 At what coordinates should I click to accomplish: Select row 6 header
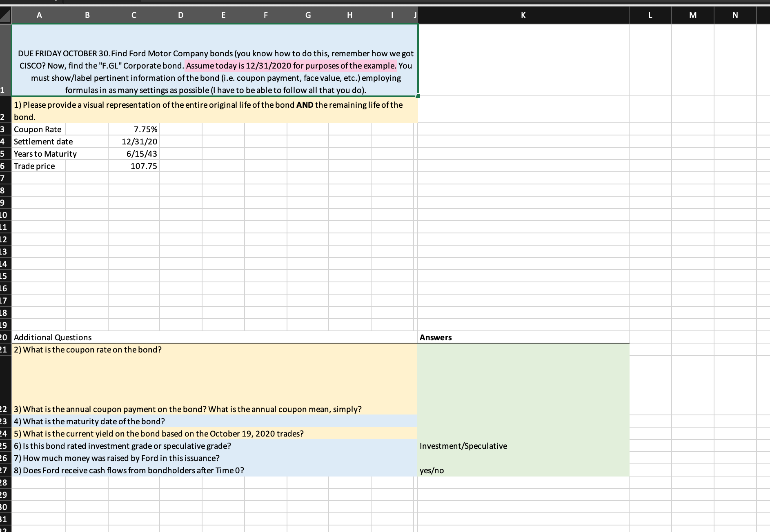[5, 166]
